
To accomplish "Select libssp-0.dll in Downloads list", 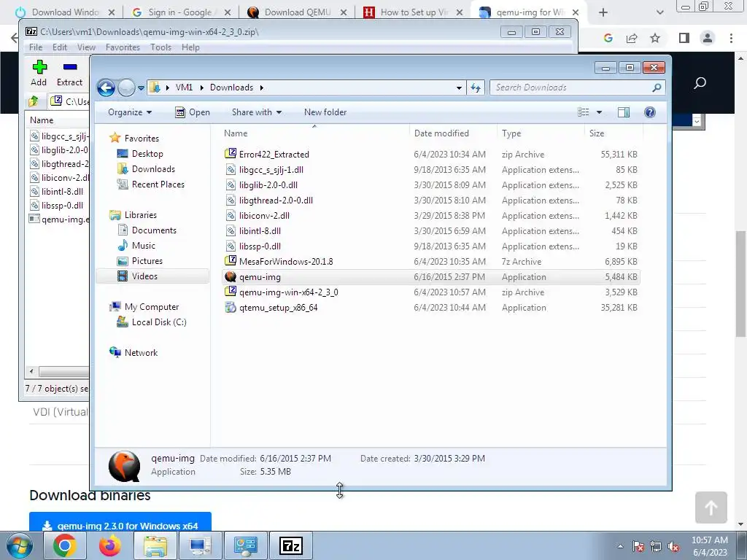I will pyautogui.click(x=260, y=246).
